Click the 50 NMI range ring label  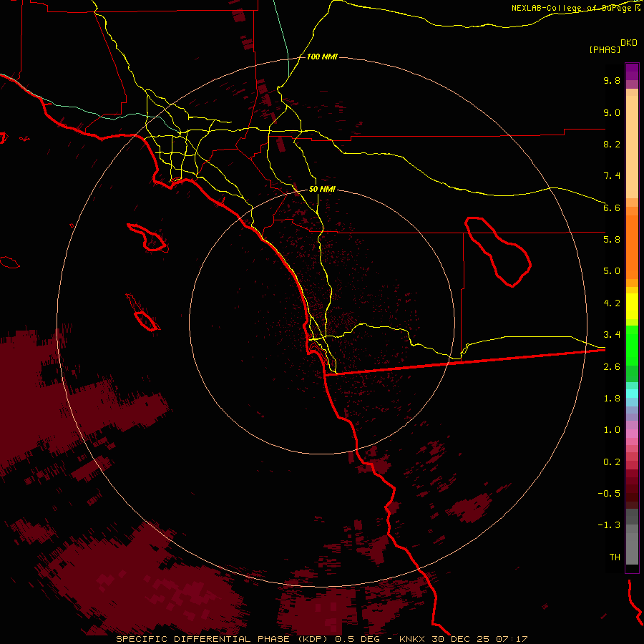[x=322, y=189]
